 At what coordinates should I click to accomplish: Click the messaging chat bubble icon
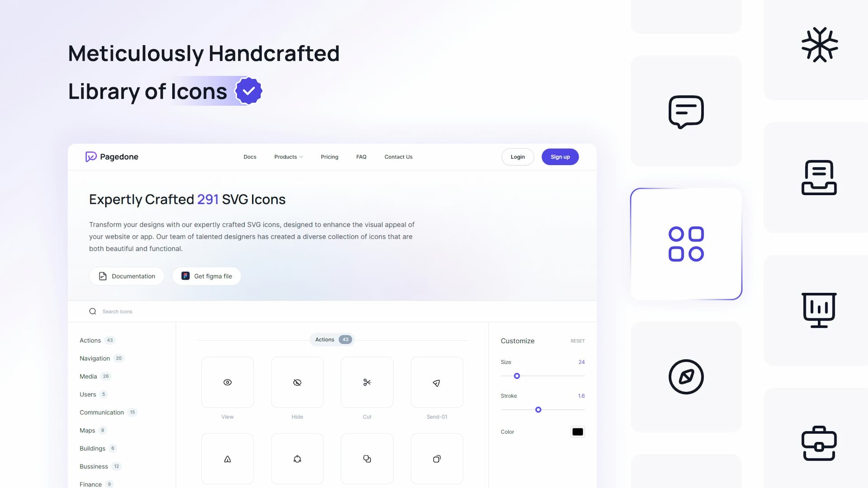click(x=686, y=111)
